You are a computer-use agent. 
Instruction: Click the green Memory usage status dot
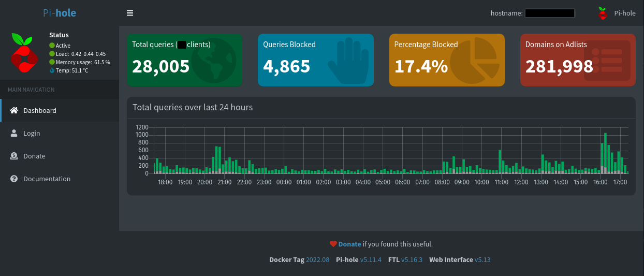52,62
